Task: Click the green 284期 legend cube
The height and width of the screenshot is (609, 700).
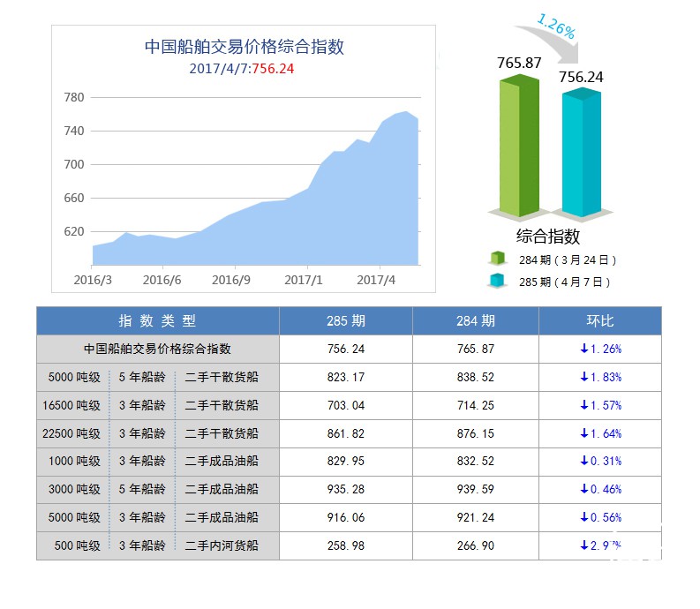Action: [497, 258]
